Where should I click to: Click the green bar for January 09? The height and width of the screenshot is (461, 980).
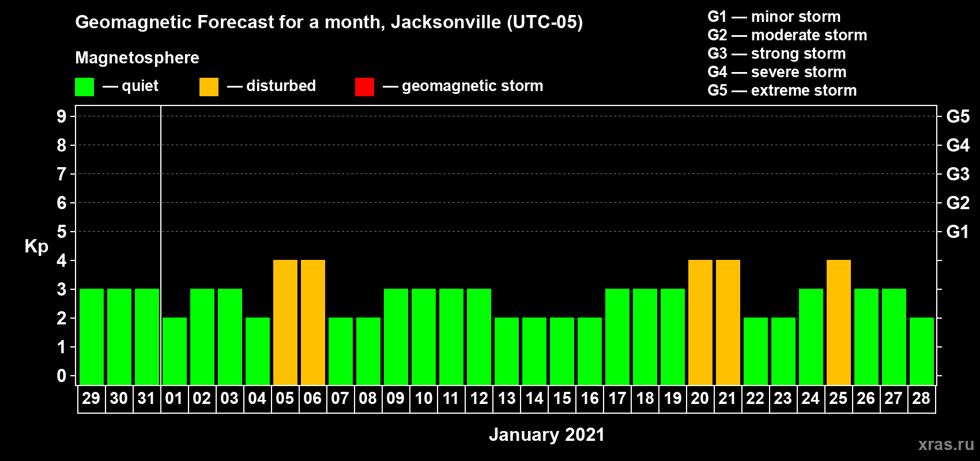pyautogui.click(x=396, y=337)
